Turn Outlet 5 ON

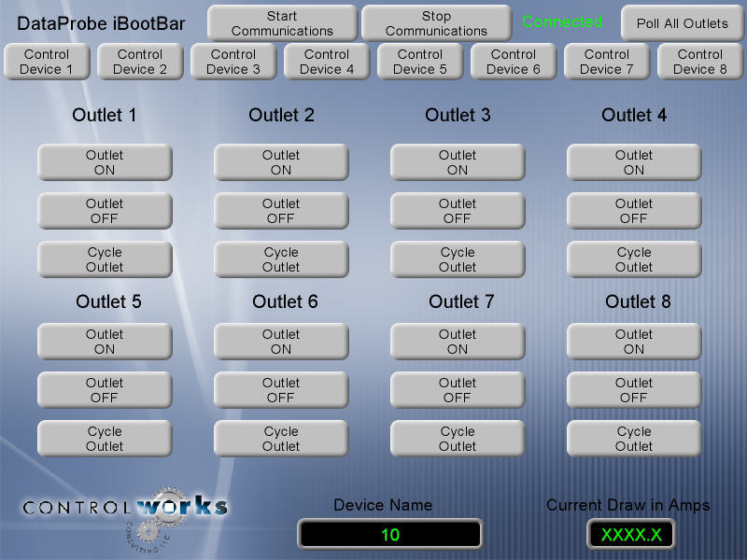point(105,342)
